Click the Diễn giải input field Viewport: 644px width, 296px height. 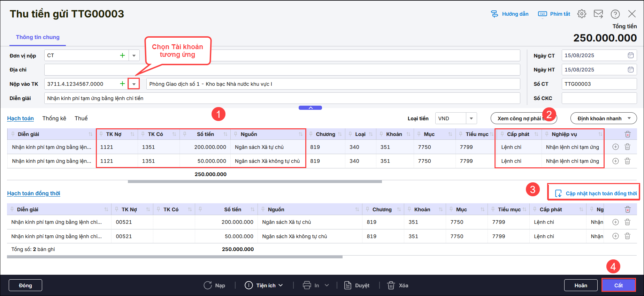point(282,98)
